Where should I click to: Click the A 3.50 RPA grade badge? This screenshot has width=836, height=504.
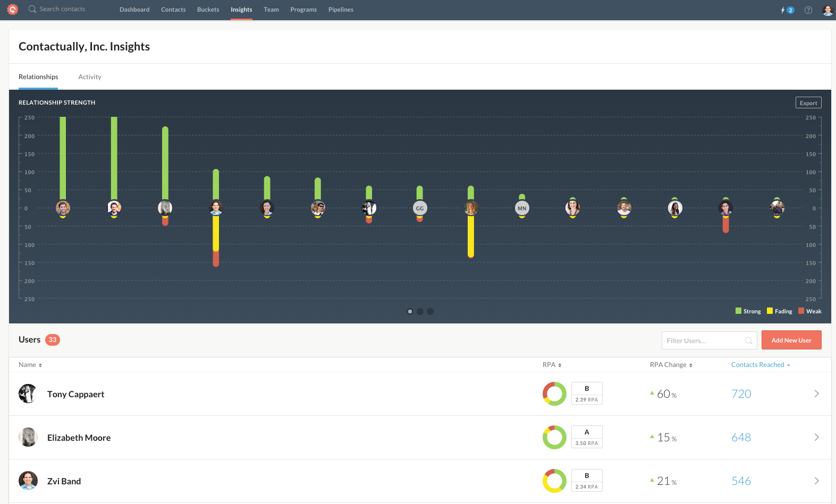pyautogui.click(x=587, y=437)
